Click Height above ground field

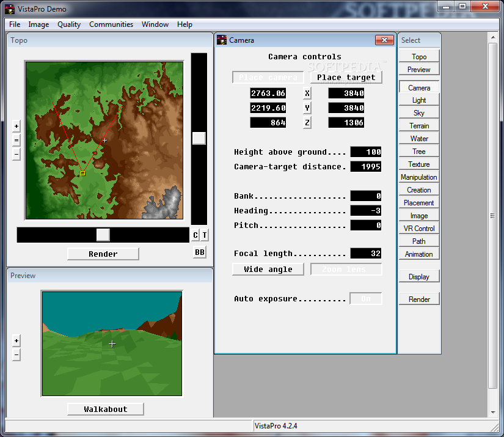366,152
